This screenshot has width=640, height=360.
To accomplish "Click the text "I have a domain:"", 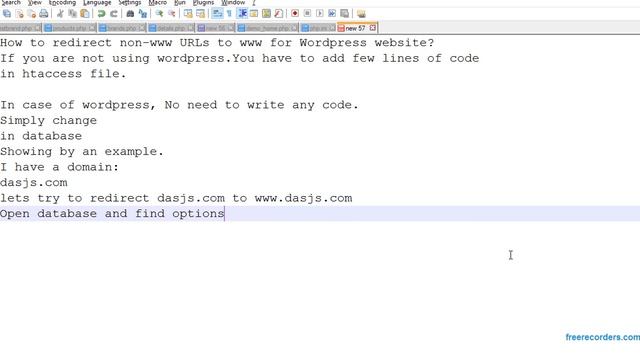I will pyautogui.click(x=60, y=167).
